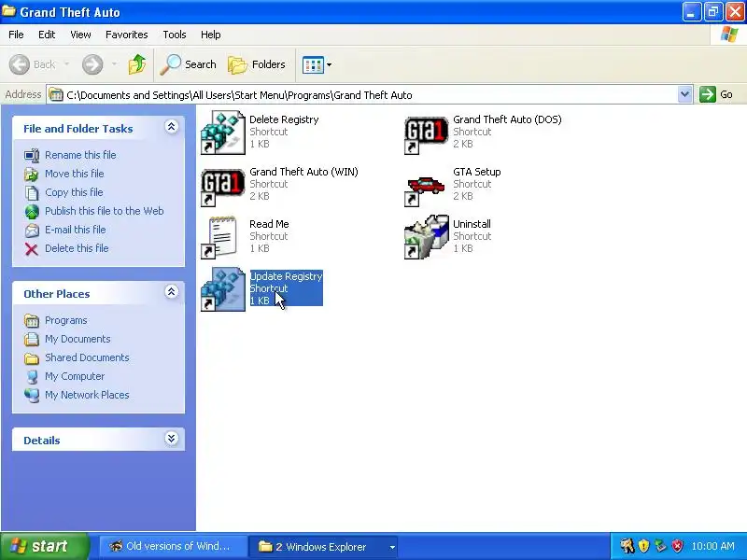Viewport: 747px width, 560px height.
Task: Click Move this file link
Action: pyautogui.click(x=75, y=174)
